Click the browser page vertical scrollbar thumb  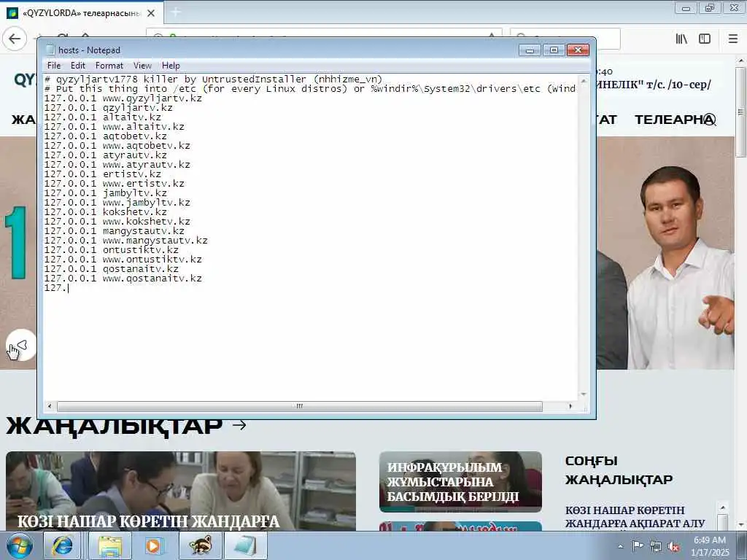[740, 112]
